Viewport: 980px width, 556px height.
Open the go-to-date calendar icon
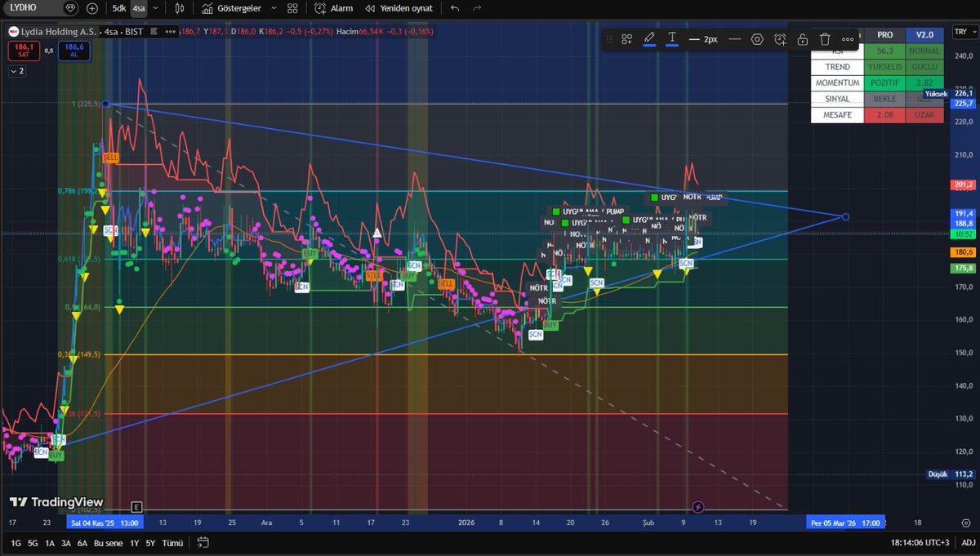(203, 542)
